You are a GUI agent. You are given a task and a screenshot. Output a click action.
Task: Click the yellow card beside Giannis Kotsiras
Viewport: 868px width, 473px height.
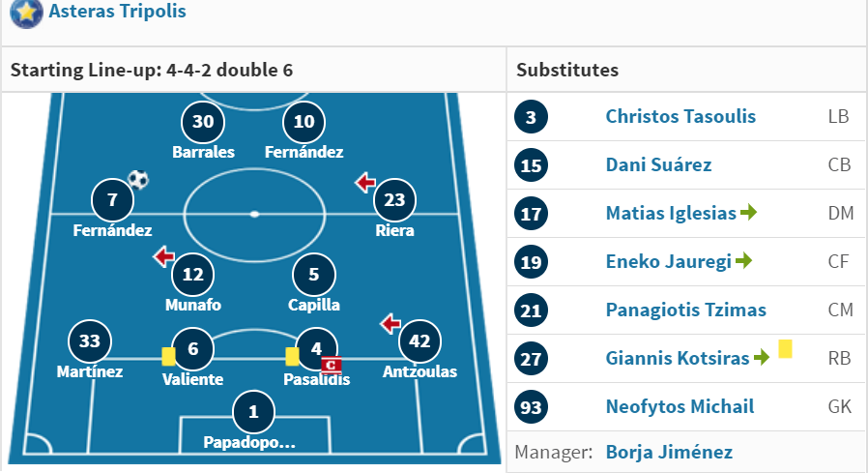tap(785, 349)
